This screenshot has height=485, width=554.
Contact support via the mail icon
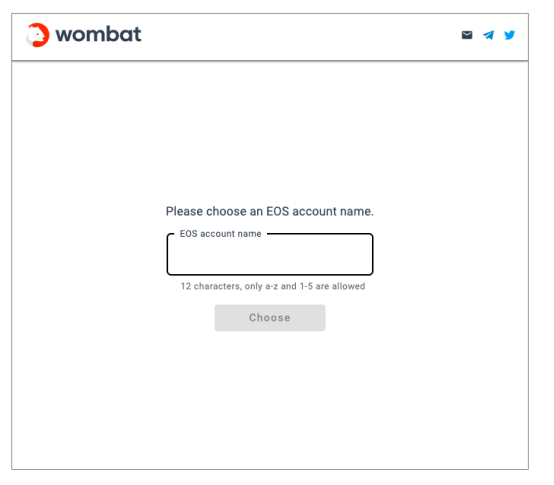coord(467,35)
